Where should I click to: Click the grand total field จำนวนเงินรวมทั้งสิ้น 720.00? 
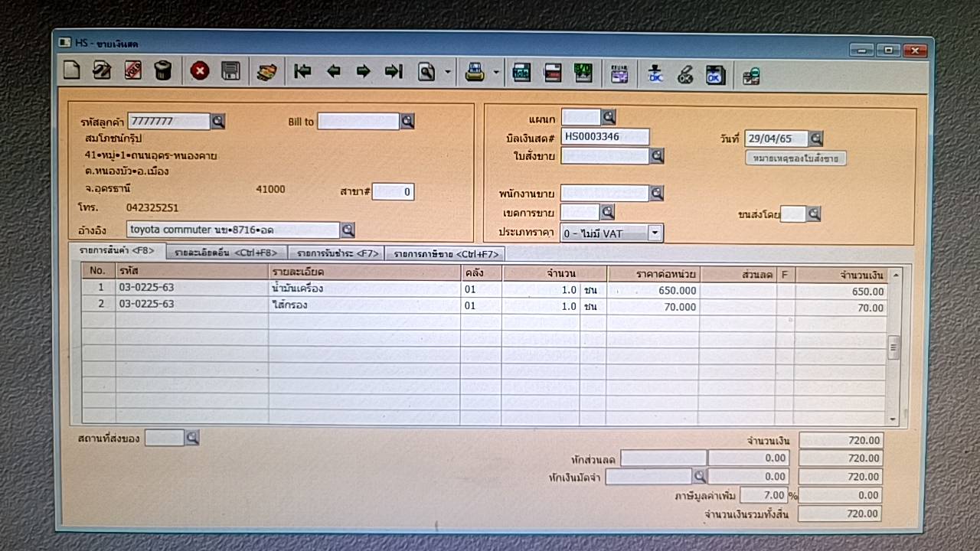coord(840,514)
